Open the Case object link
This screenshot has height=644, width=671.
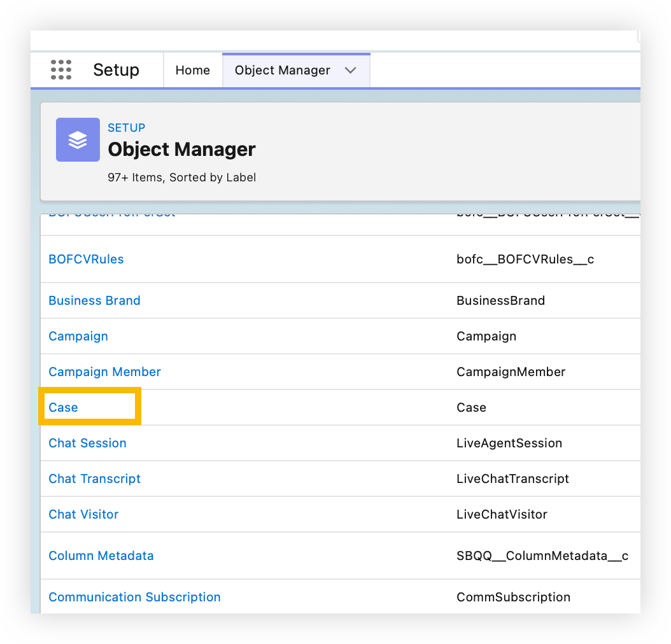[64, 407]
